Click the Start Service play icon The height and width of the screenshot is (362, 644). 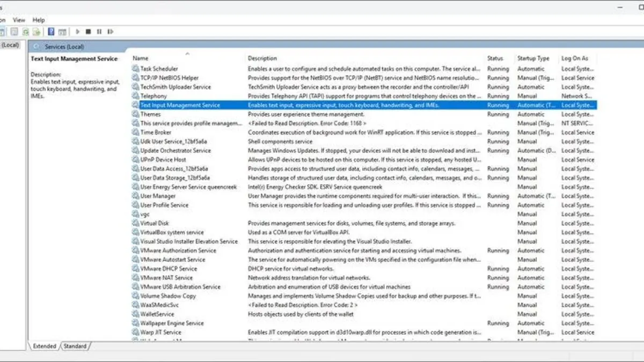[x=78, y=32]
